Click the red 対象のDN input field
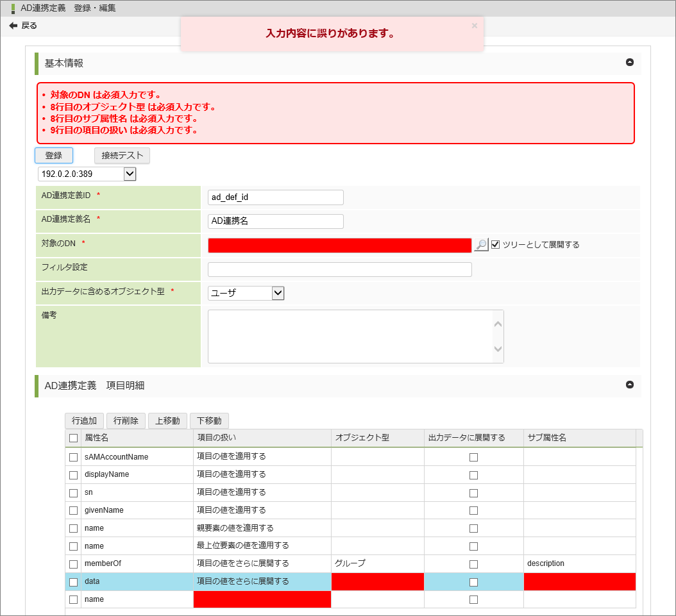Image resolution: width=676 pixels, height=616 pixels. (x=340, y=246)
